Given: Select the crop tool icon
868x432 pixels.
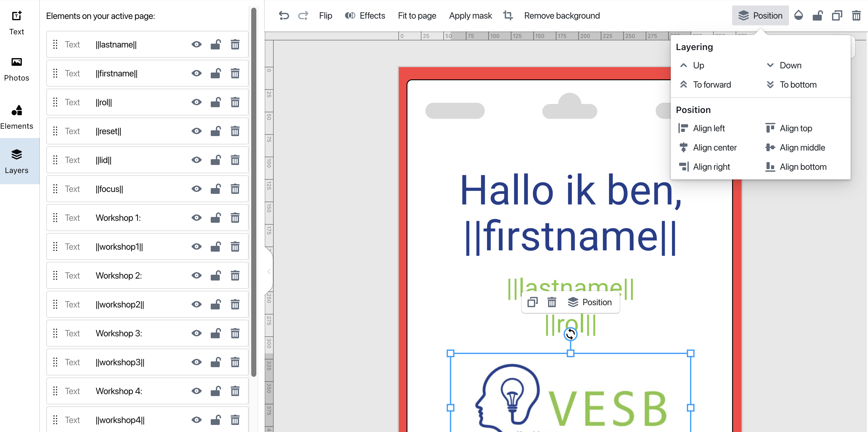Looking at the screenshot, I should pos(508,15).
